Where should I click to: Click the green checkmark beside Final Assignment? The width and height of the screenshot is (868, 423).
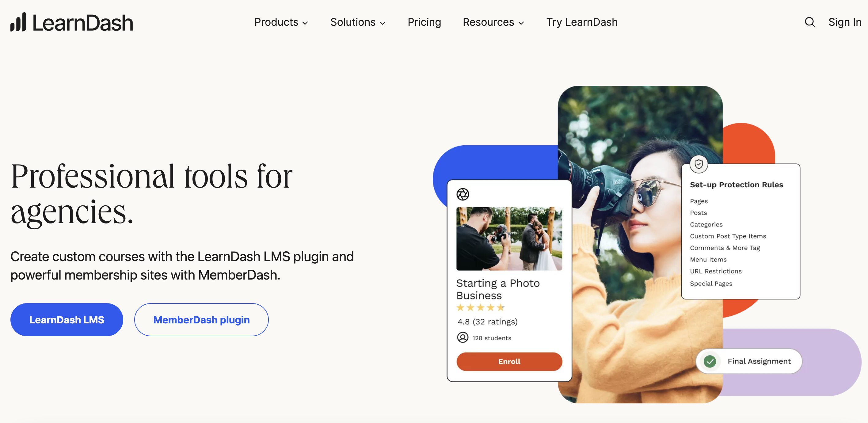710,361
